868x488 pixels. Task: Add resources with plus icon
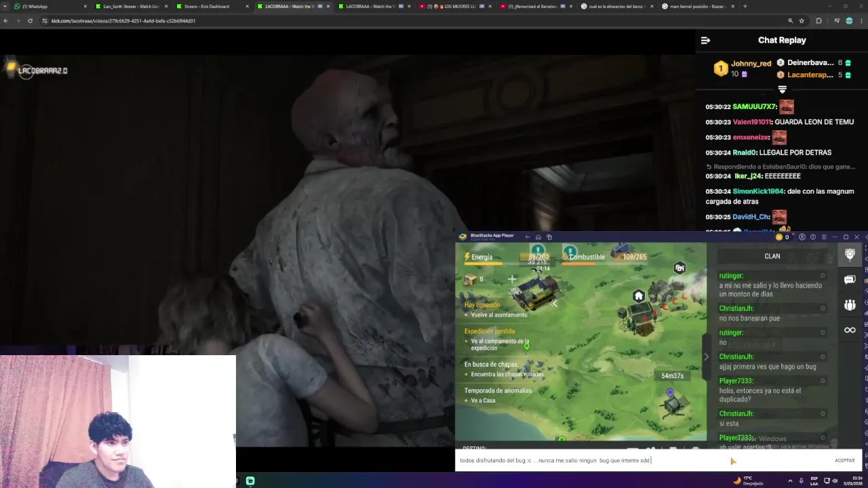point(512,279)
